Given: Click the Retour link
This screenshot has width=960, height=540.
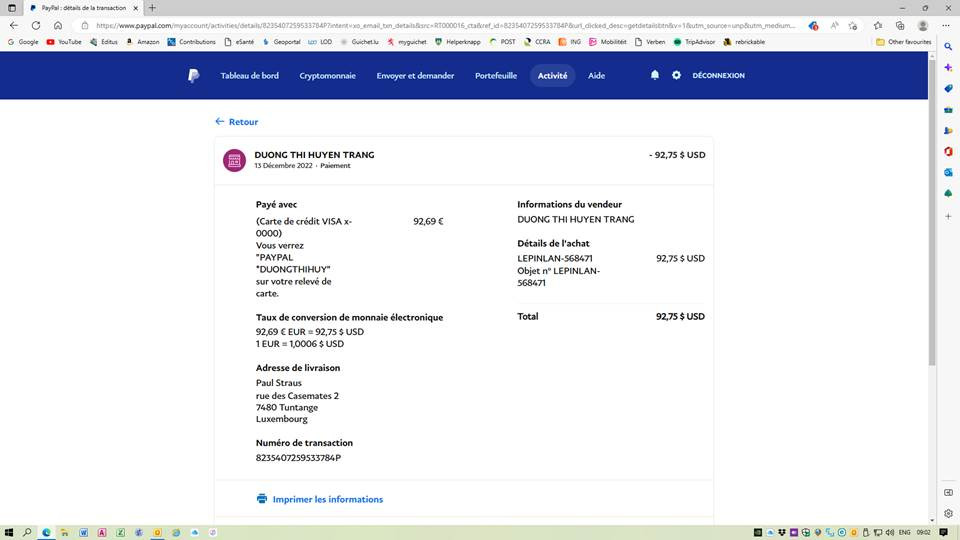Looking at the screenshot, I should [237, 122].
